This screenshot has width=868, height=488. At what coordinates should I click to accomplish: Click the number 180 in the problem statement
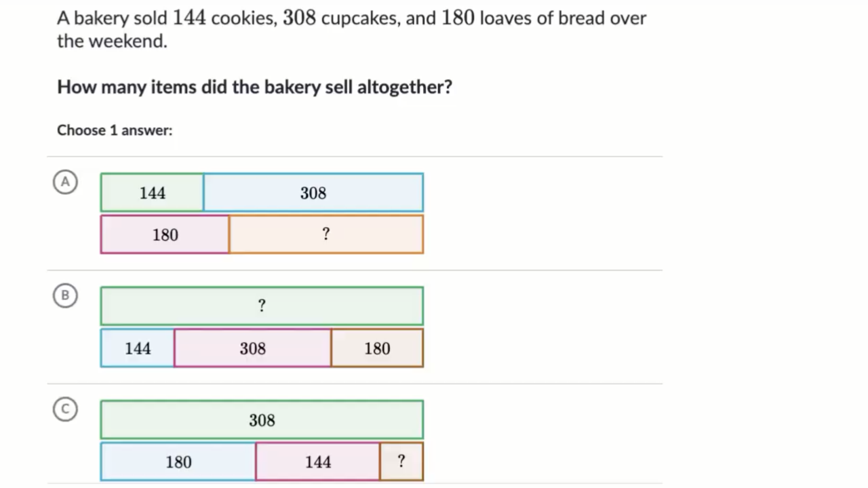(458, 18)
